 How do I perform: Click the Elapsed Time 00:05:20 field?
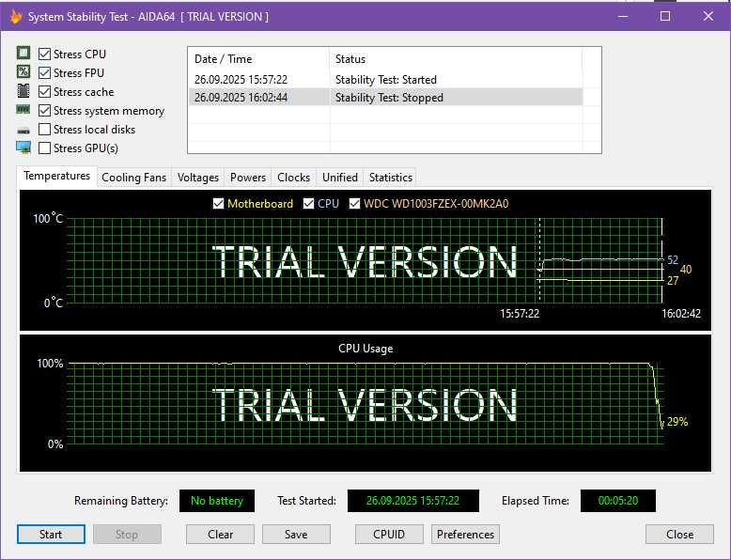(x=617, y=501)
